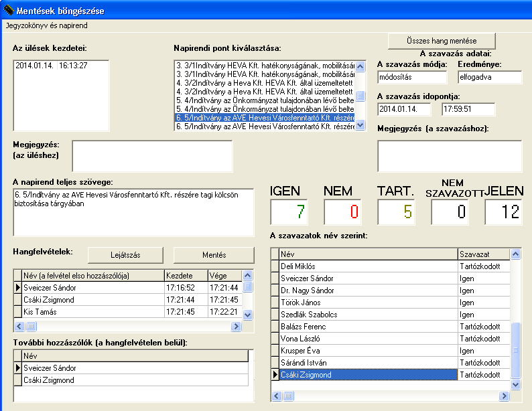Screen dimensions: 532x411
Task: Select recording row Sveiczer Sándor 17:16:52
Action: click(x=128, y=288)
